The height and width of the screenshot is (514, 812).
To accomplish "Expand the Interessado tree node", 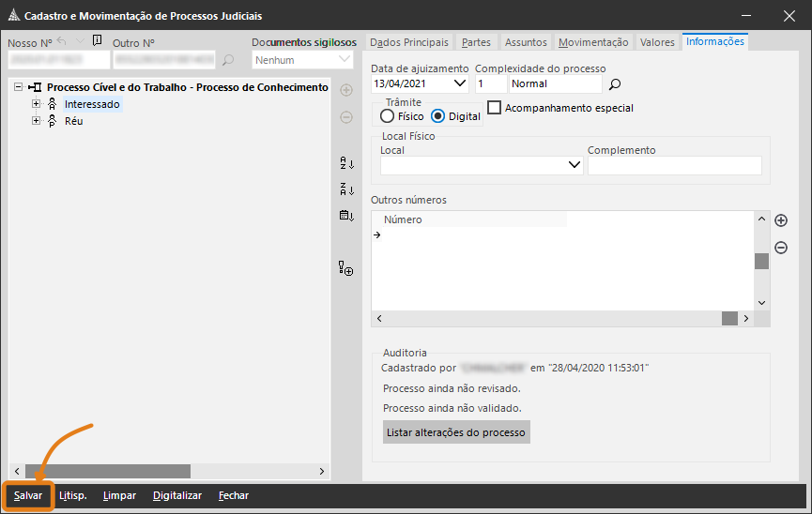I will (x=37, y=104).
